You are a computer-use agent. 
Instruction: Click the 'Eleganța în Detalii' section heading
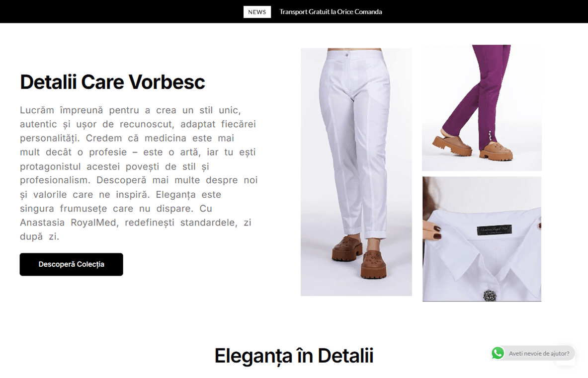click(294, 356)
